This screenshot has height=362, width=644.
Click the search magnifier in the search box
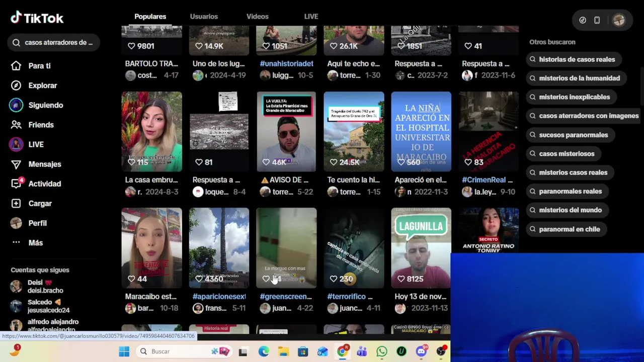(x=17, y=43)
